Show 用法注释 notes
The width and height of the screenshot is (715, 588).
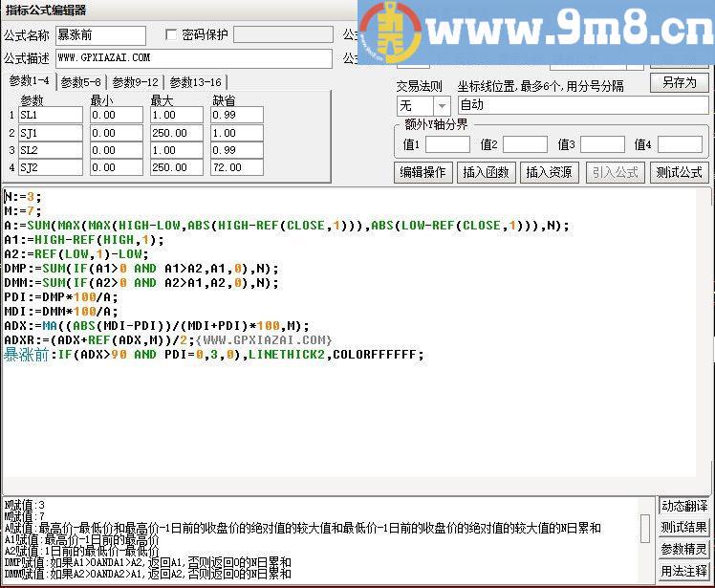tap(684, 572)
